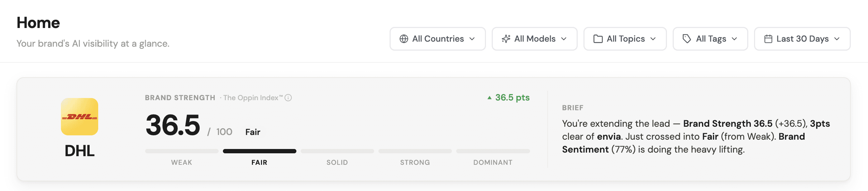Click the DHL brand logo
868x191 pixels.
(x=80, y=117)
